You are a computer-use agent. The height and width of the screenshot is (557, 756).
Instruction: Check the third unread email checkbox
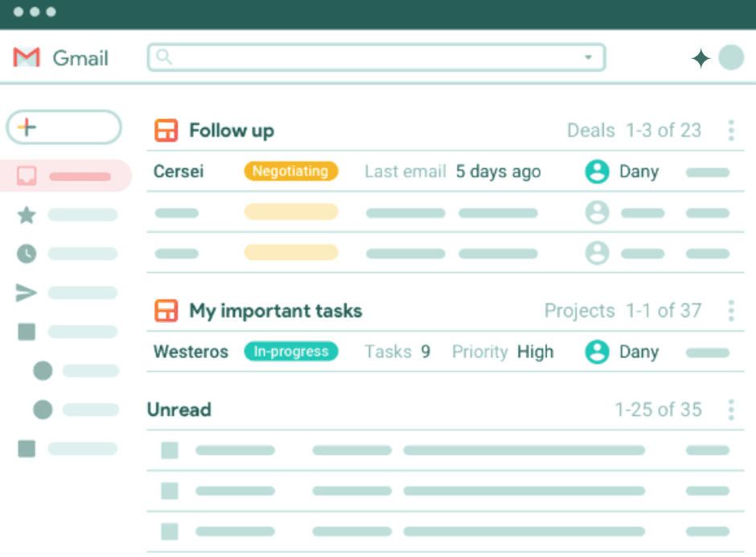[170, 531]
